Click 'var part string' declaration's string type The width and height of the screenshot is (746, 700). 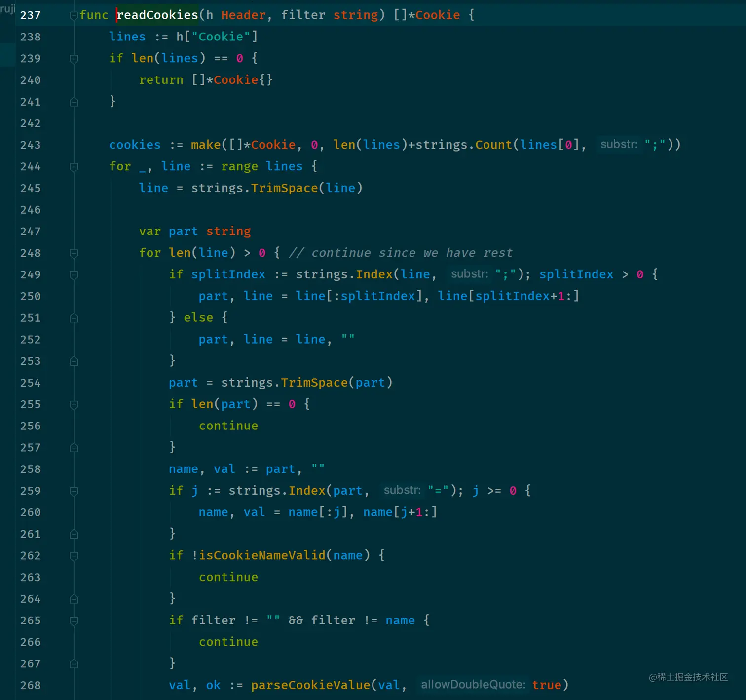[228, 232]
